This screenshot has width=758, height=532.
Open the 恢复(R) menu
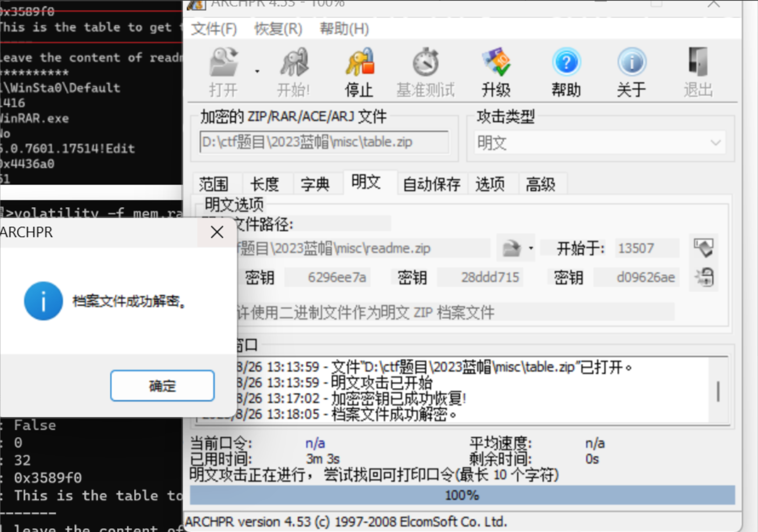278,29
